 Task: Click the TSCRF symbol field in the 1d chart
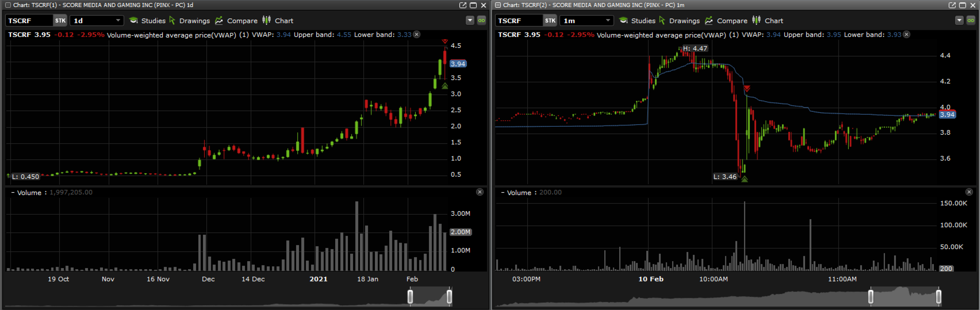(x=29, y=20)
